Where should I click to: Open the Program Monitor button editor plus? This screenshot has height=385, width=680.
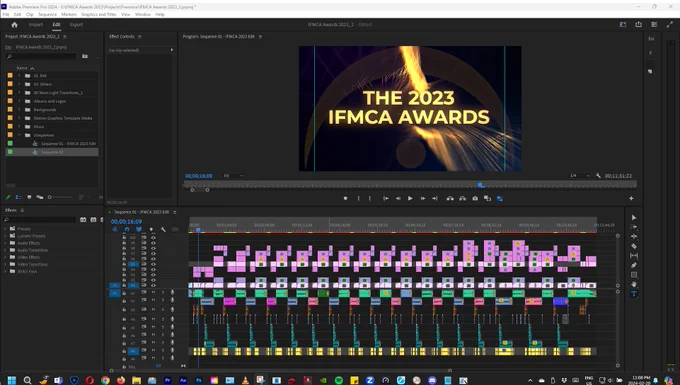[631, 199]
